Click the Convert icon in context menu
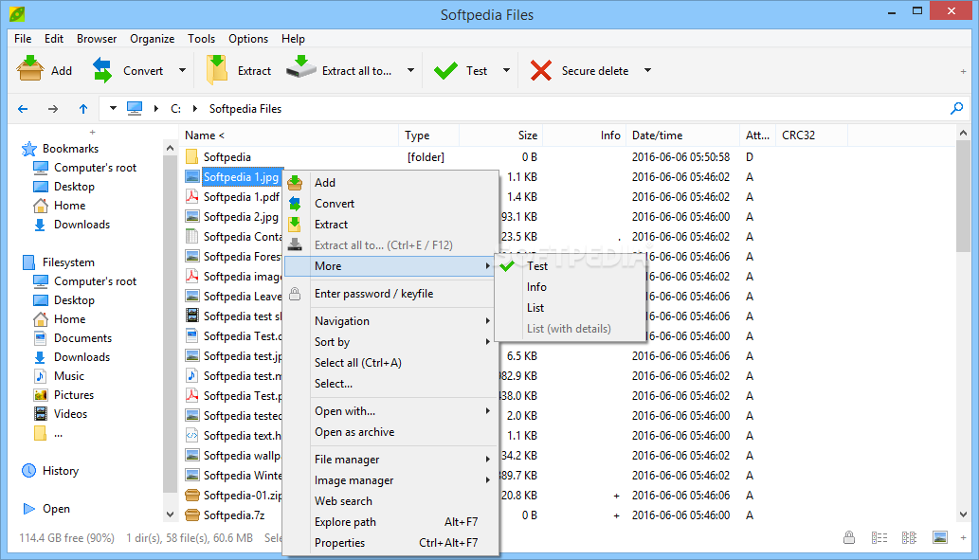Viewport: 979px width, 560px height. [295, 204]
